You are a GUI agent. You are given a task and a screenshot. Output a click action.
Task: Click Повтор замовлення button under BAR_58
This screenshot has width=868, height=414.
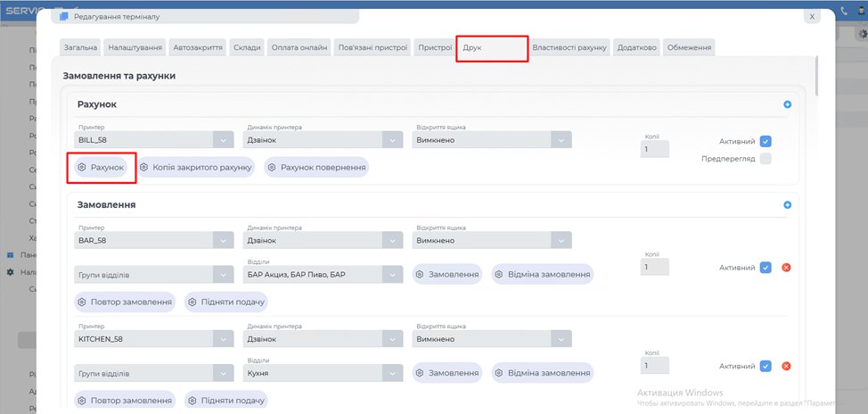tap(125, 302)
